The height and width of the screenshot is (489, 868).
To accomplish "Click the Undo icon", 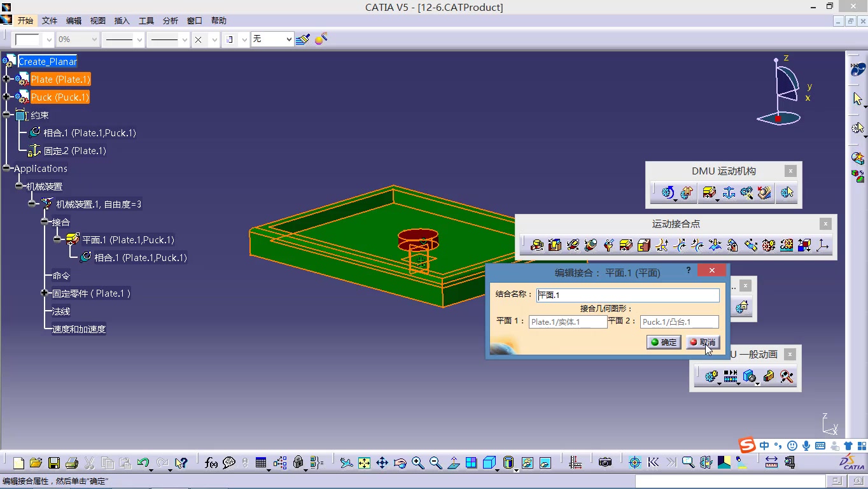I will pos(143,463).
